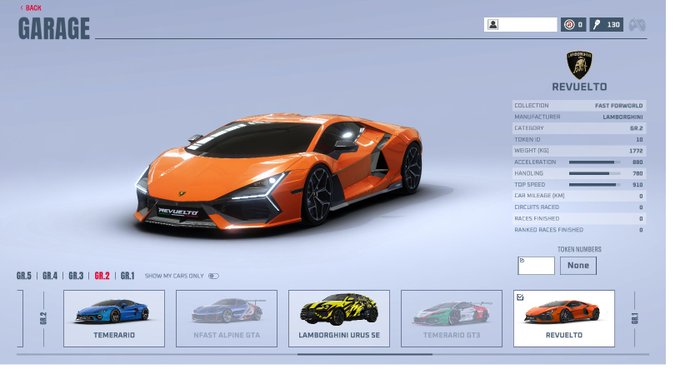Click the token numbers input box
The height and width of the screenshot is (369, 680).
pos(536,266)
